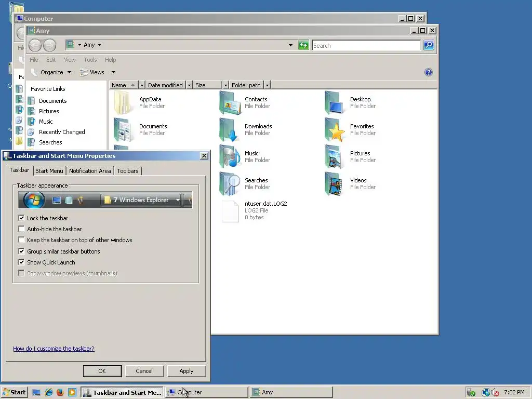Open the Size column dropdown arrow
532x399 pixels.
coord(225,85)
